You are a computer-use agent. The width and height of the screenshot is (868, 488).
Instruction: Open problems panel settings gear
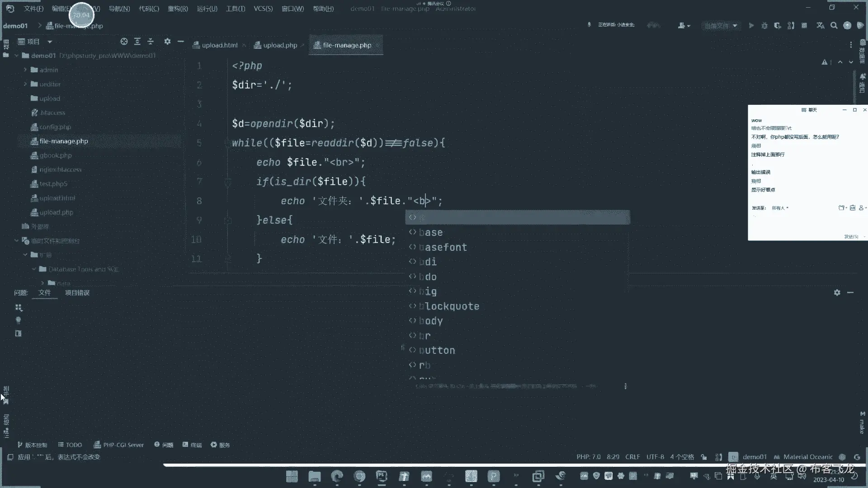coord(837,293)
